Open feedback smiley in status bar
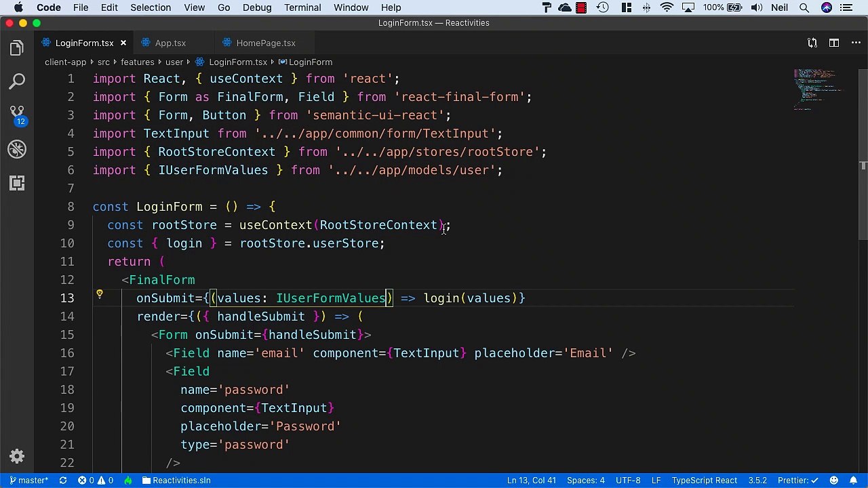The width and height of the screenshot is (868, 488). pos(834,481)
